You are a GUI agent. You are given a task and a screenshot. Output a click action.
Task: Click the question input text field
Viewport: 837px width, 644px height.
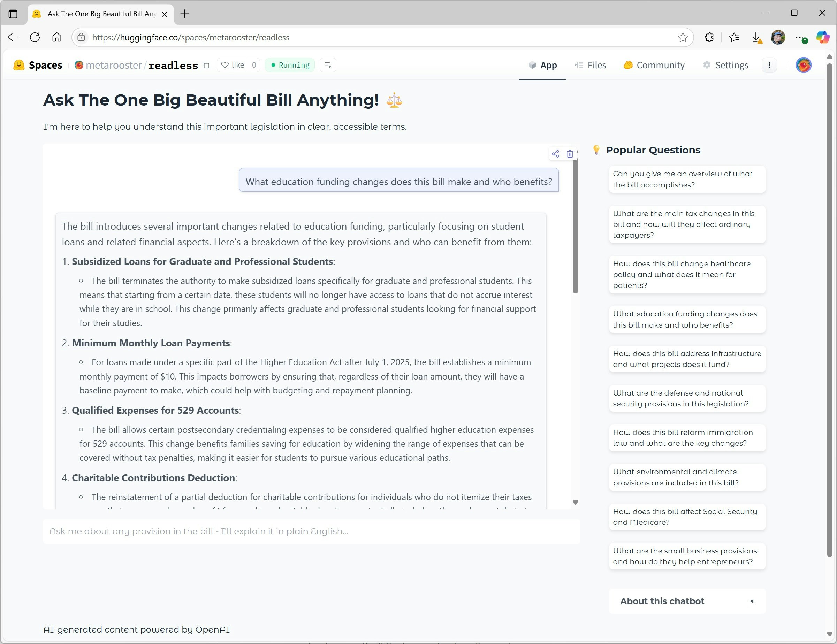(x=311, y=531)
